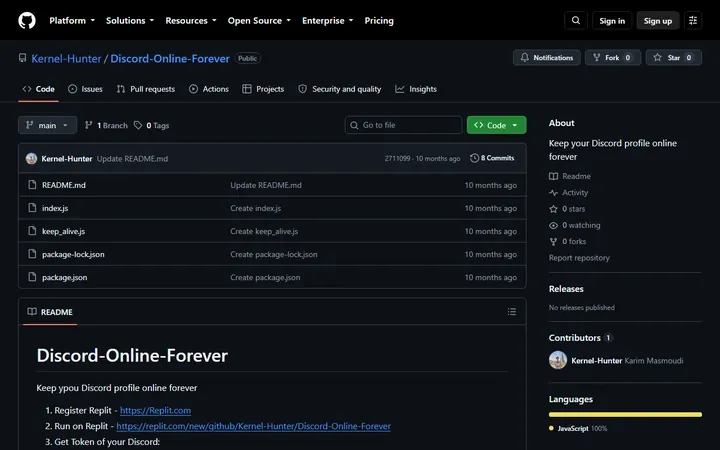Switch to the Insights tab

click(416, 89)
